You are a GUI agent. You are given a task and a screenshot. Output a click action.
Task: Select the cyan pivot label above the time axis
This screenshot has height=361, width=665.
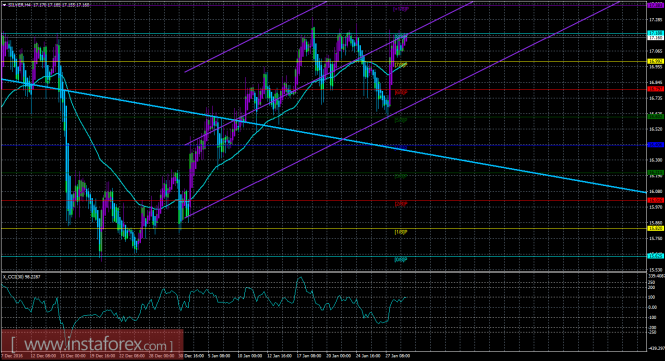click(x=401, y=259)
